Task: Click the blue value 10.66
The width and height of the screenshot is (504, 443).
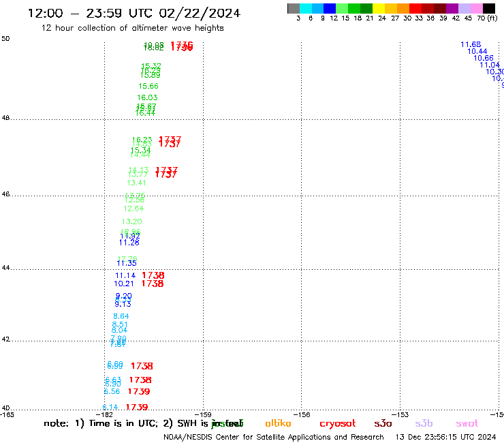Action: pos(484,58)
